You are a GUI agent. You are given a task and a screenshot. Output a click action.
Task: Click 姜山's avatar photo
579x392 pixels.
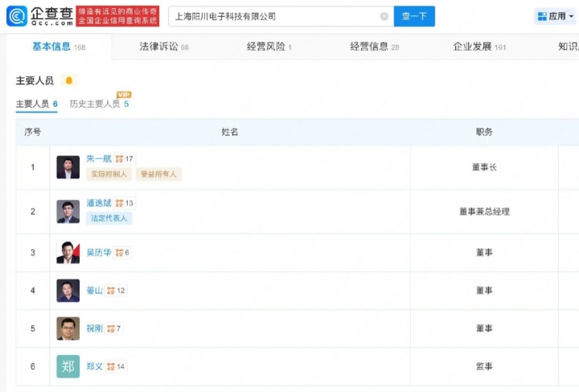coord(68,290)
